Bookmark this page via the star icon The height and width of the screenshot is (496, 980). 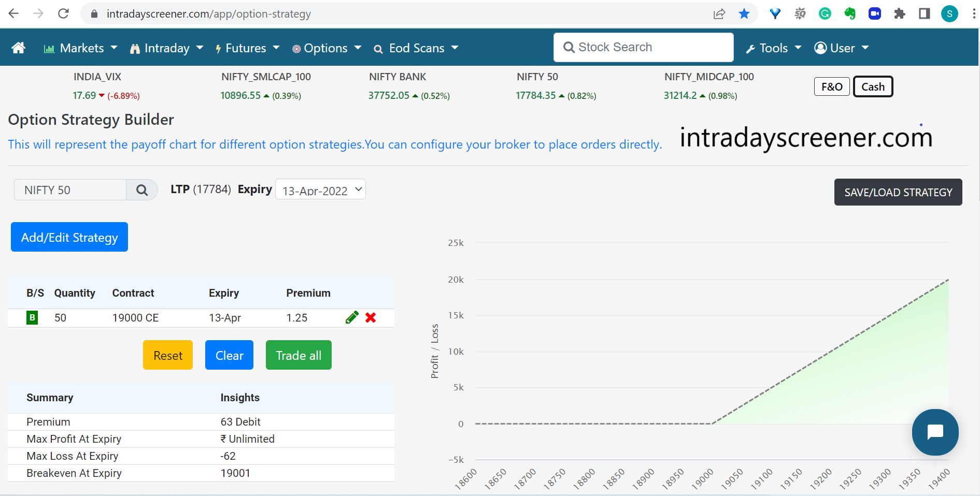pos(744,13)
